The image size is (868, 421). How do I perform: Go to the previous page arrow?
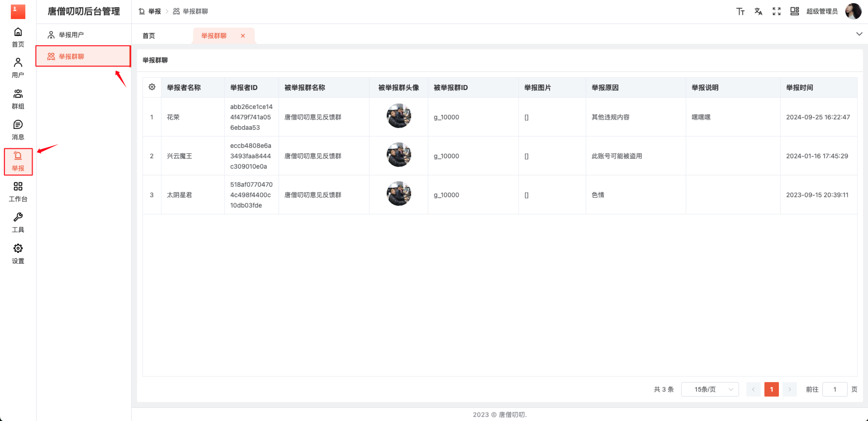pyautogui.click(x=753, y=389)
